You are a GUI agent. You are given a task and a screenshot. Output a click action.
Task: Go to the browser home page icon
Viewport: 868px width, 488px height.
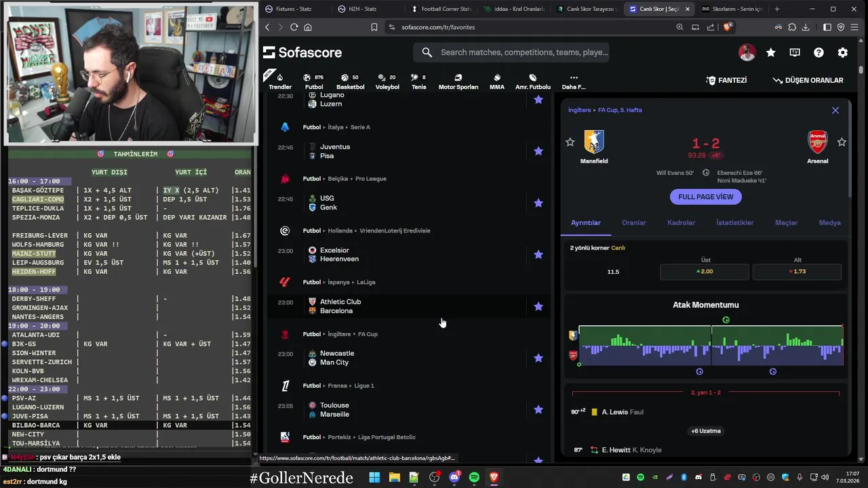point(308,27)
